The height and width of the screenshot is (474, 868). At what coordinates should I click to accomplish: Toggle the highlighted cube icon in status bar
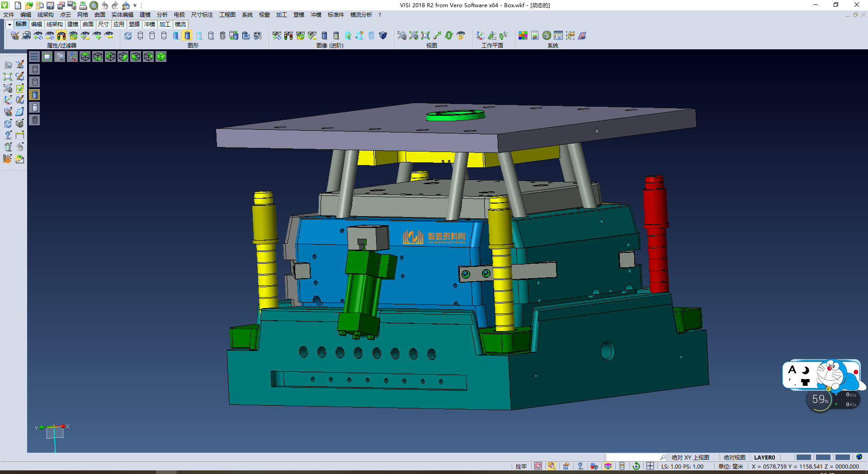tap(608, 466)
